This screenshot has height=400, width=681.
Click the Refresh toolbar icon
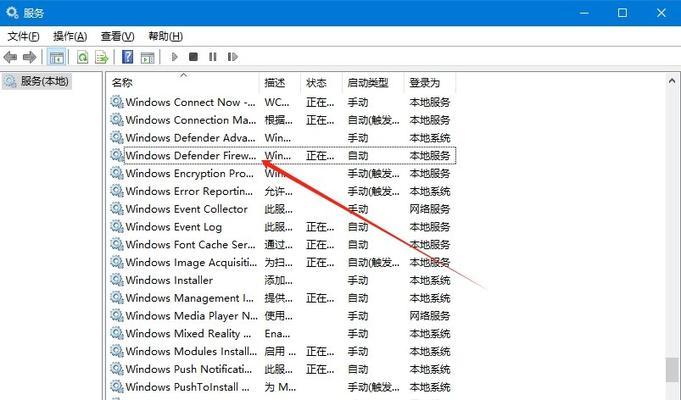(82, 57)
